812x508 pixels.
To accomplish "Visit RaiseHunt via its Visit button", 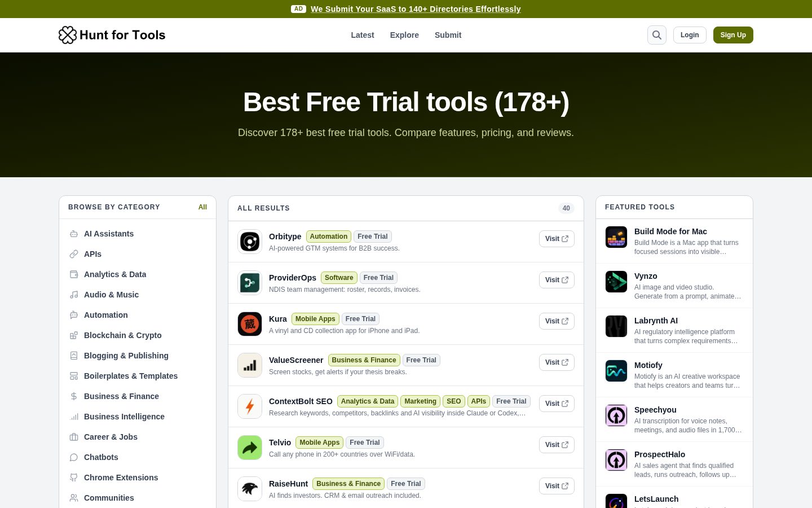I will (557, 486).
